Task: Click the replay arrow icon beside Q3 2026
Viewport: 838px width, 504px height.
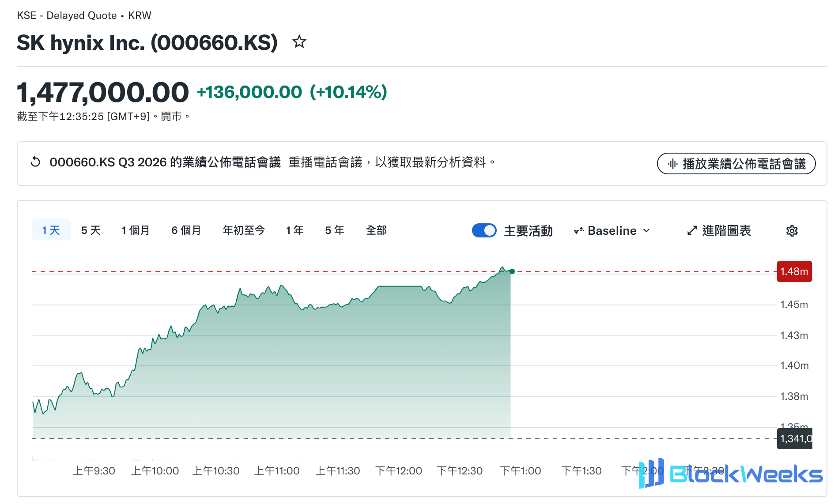Action: pos(35,162)
